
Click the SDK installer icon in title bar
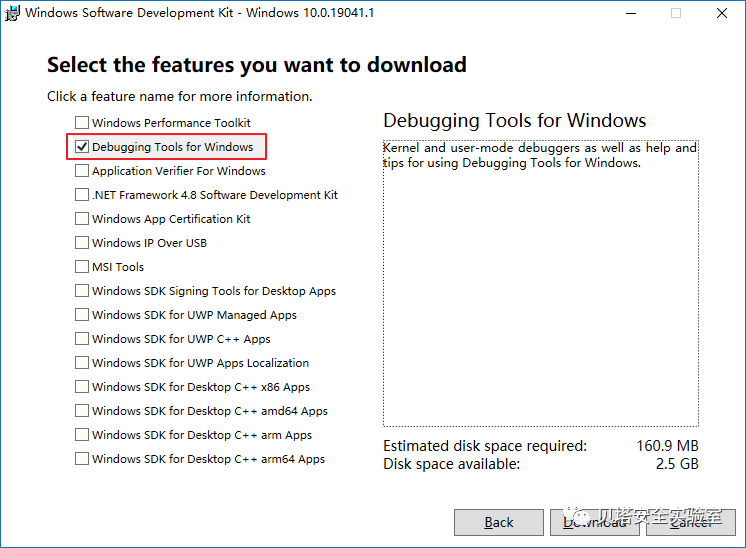(x=12, y=13)
